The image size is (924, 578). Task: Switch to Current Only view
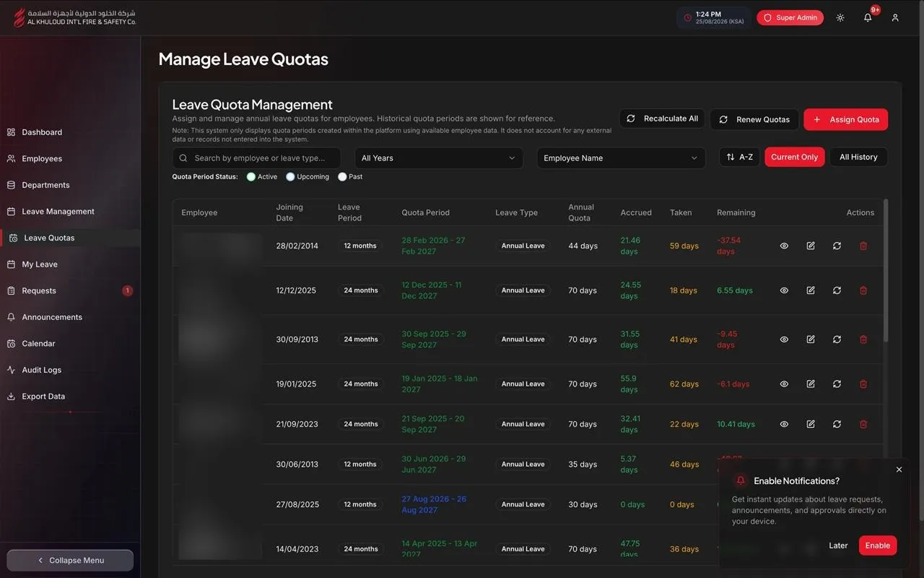(x=794, y=157)
